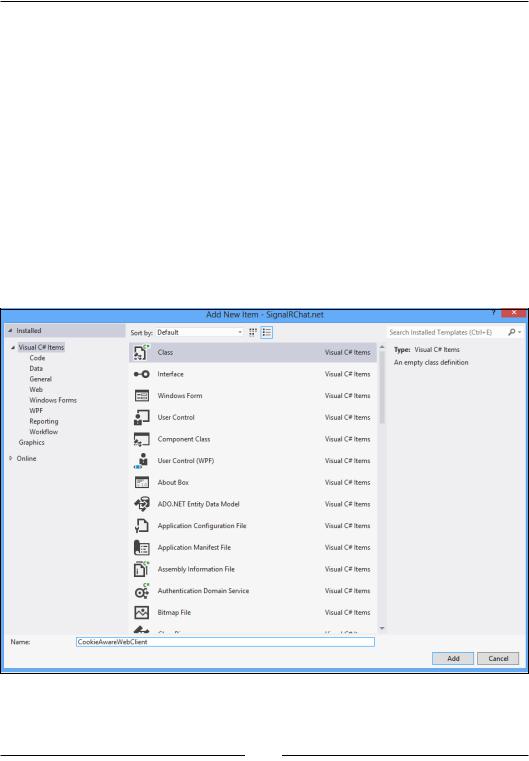The image size is (529, 761).
Task: Open the dialog help question mark
Action: tap(494, 313)
